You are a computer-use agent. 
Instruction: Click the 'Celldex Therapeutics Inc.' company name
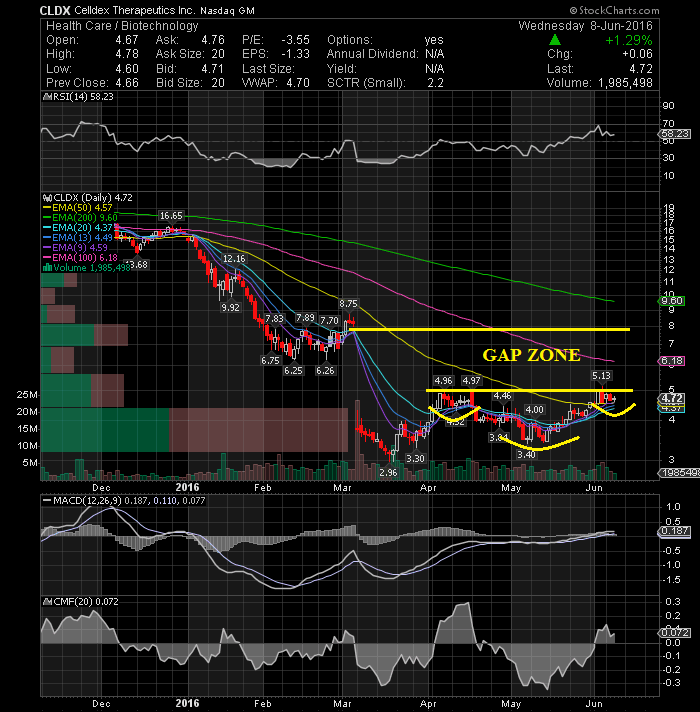click(134, 10)
